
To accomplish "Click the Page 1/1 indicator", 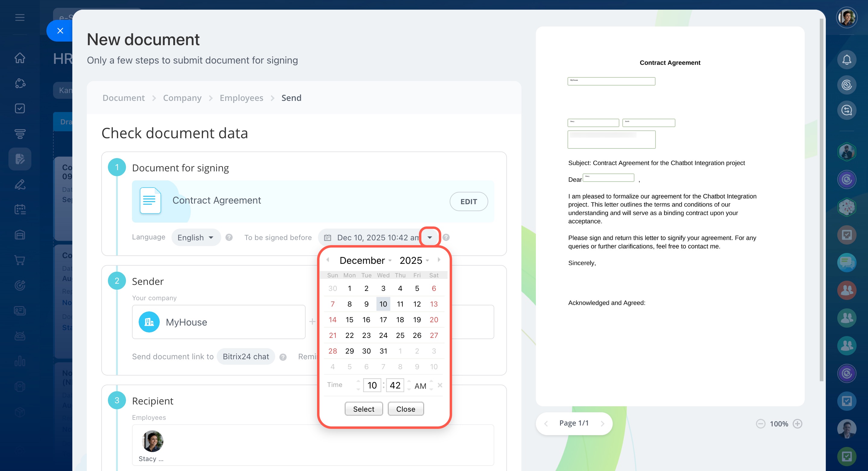I will click(574, 423).
